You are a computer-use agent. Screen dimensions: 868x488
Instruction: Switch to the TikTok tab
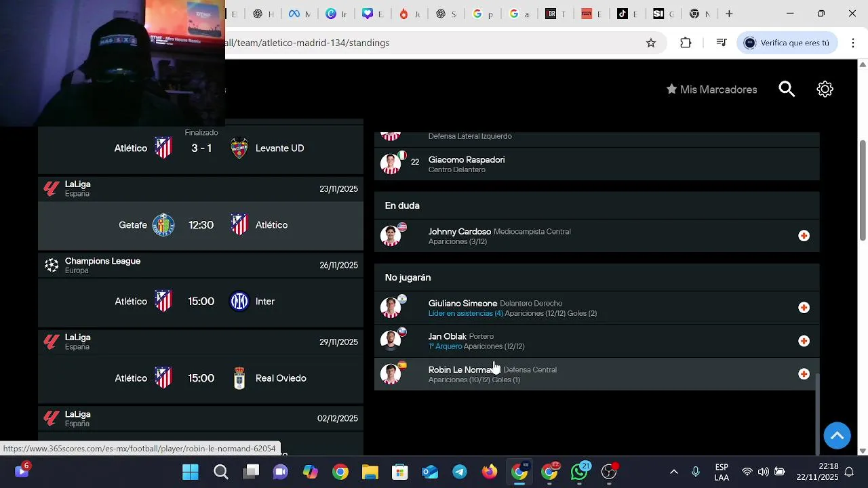[x=628, y=14]
